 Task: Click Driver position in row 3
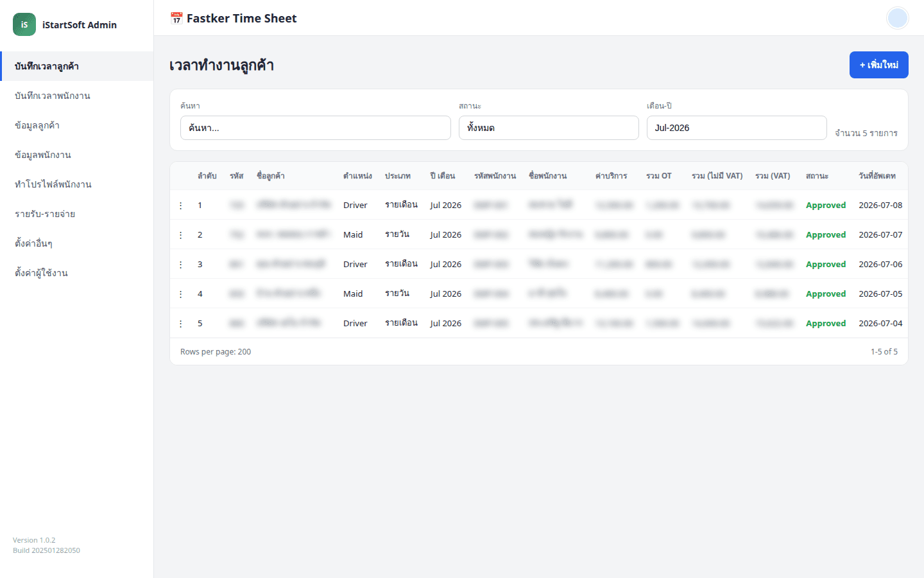coord(355,265)
